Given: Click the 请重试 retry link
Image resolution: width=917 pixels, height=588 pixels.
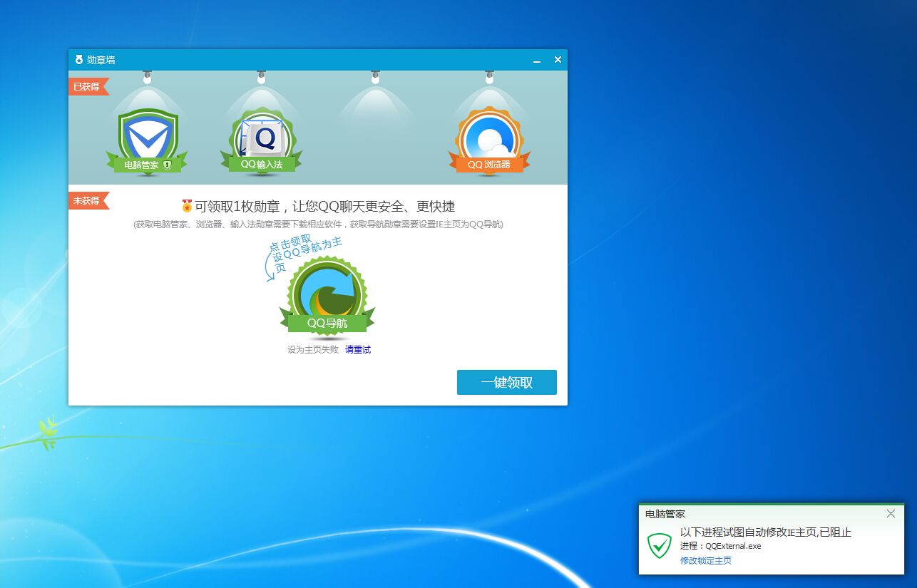Looking at the screenshot, I should (358, 350).
